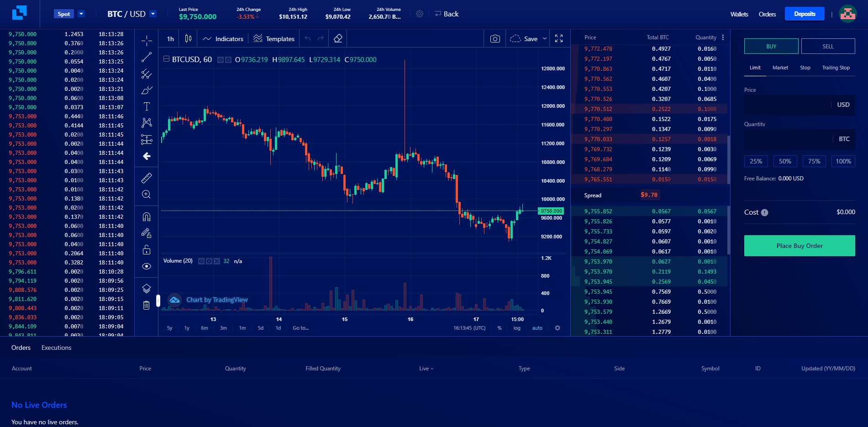
Task: Open Wallets page
Action: click(739, 14)
